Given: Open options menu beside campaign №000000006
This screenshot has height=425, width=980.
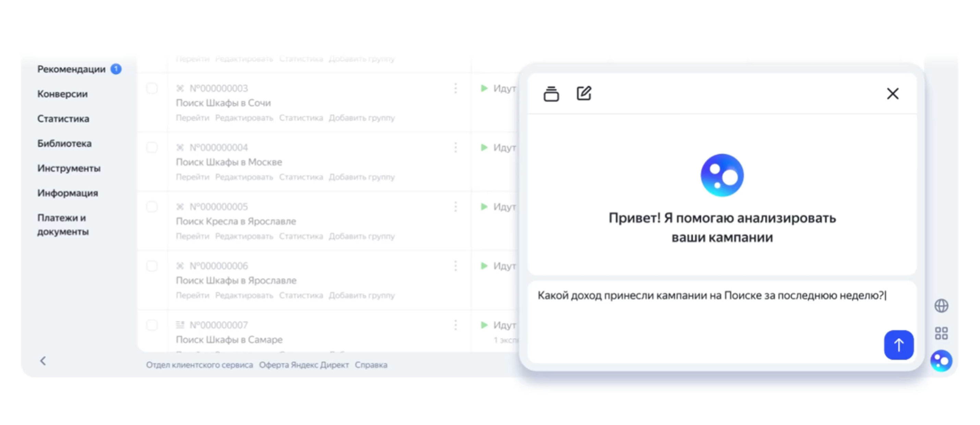Looking at the screenshot, I should pos(455,266).
